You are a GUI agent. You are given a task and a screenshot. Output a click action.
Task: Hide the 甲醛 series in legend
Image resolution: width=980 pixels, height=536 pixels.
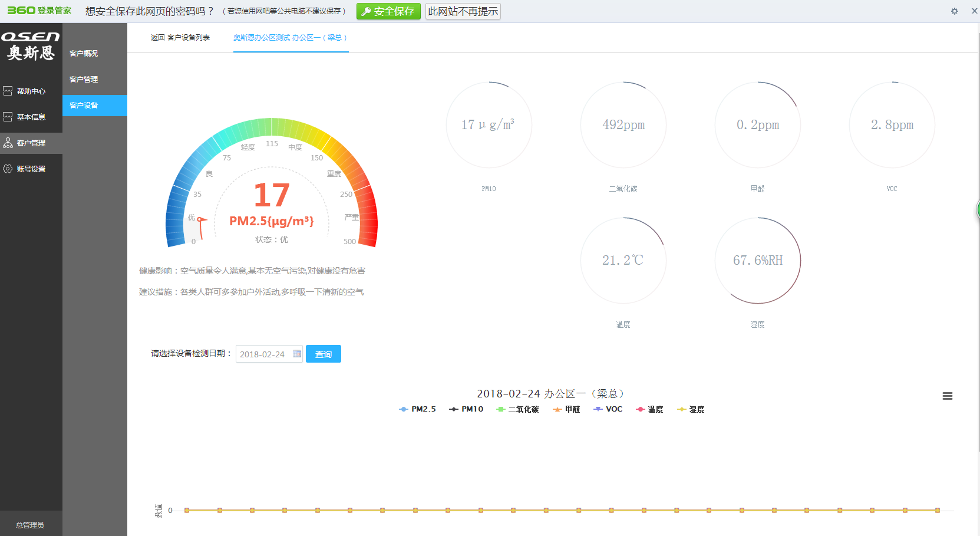pos(566,409)
